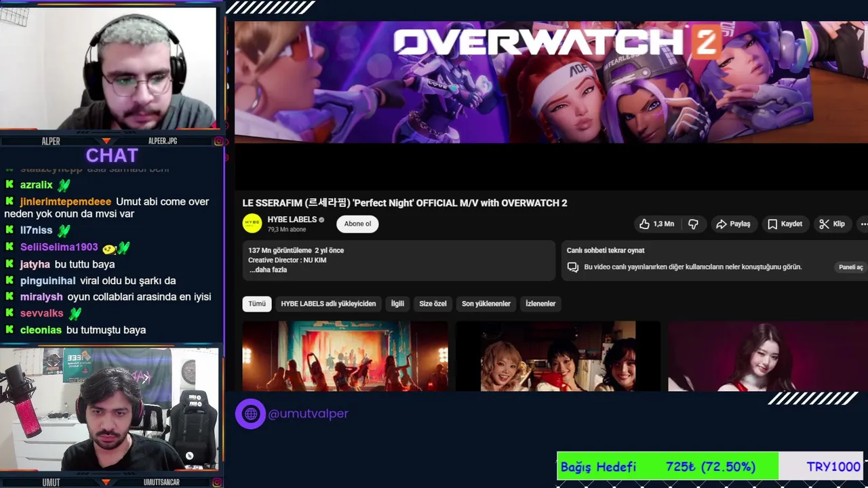Image resolution: width=868 pixels, height=488 pixels.
Task: Click the @umutvalper handle text
Action: point(308,413)
